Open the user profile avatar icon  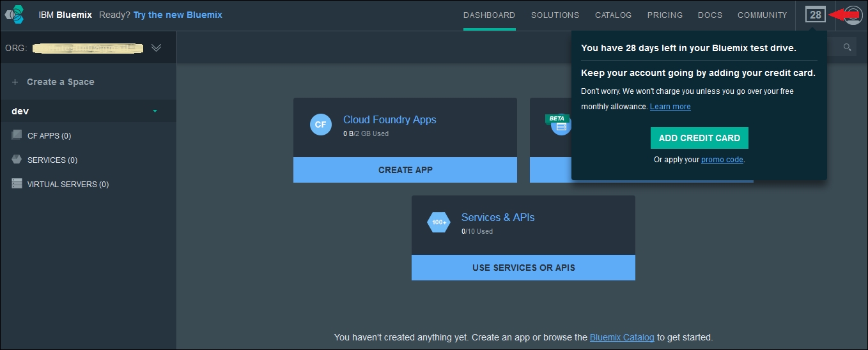[x=853, y=15]
